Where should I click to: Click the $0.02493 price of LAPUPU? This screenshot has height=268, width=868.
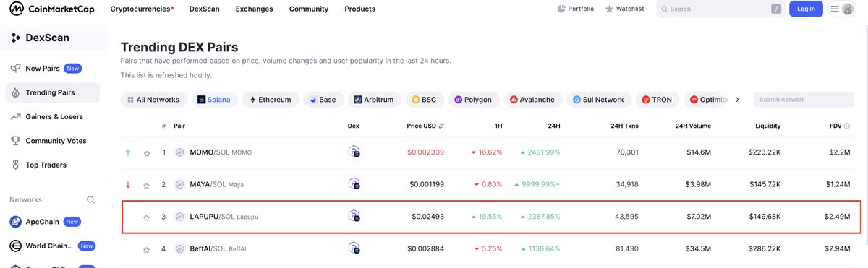[428, 217]
